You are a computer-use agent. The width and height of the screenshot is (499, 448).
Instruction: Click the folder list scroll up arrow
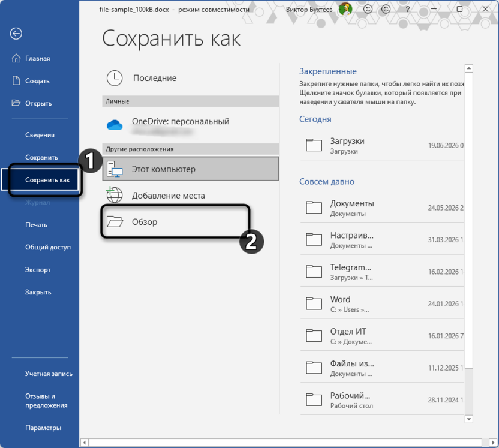pyautogui.click(x=469, y=68)
